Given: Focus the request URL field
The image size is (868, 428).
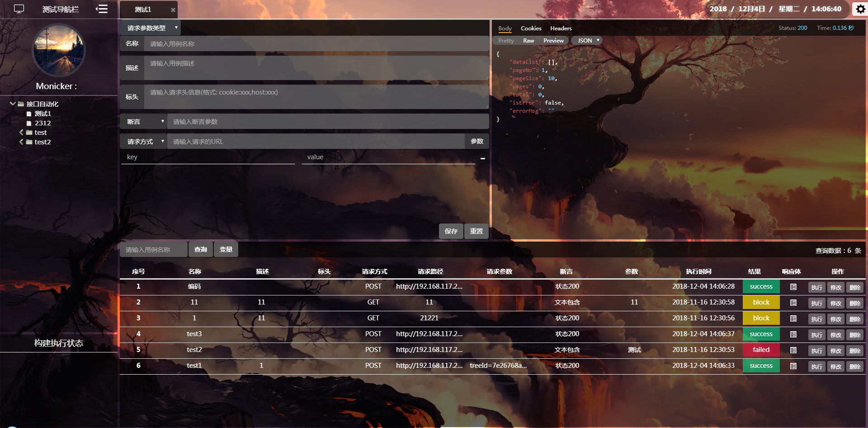Looking at the screenshot, I should [316, 141].
